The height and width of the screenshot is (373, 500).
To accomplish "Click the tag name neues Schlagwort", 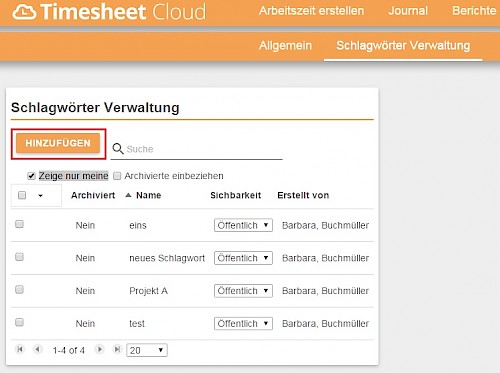I will click(x=167, y=258).
